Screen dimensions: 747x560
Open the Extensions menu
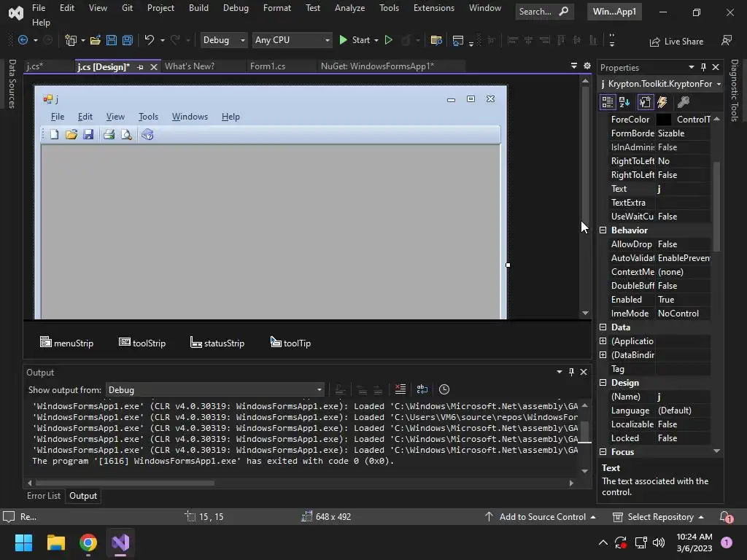pos(434,8)
